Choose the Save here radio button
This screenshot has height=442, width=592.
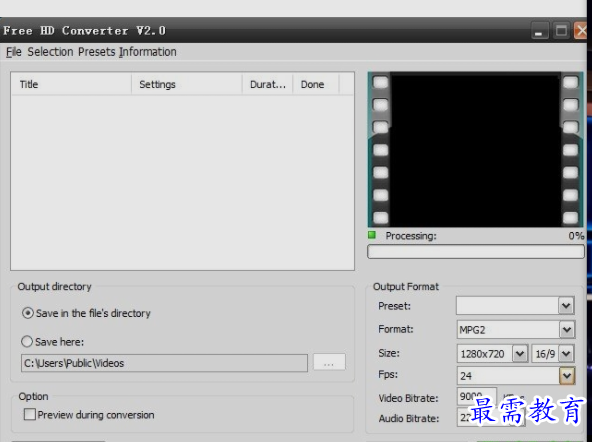coord(27,342)
